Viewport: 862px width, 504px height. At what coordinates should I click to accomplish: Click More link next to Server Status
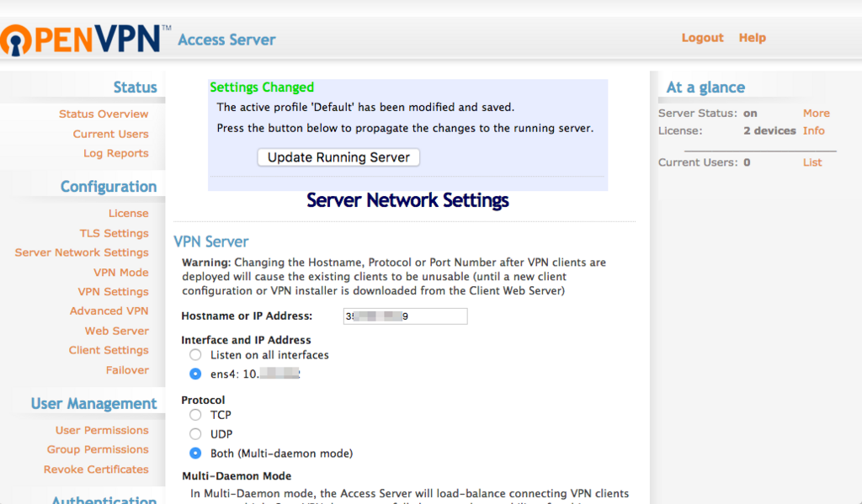pyautogui.click(x=817, y=114)
